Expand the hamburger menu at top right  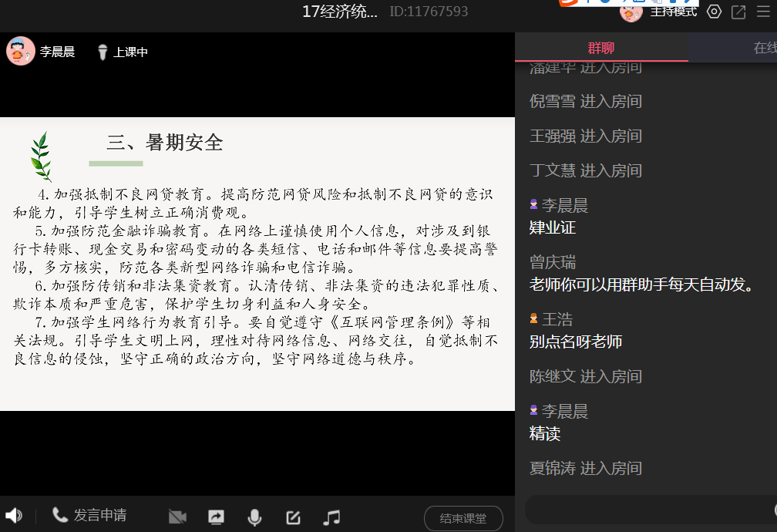763,12
